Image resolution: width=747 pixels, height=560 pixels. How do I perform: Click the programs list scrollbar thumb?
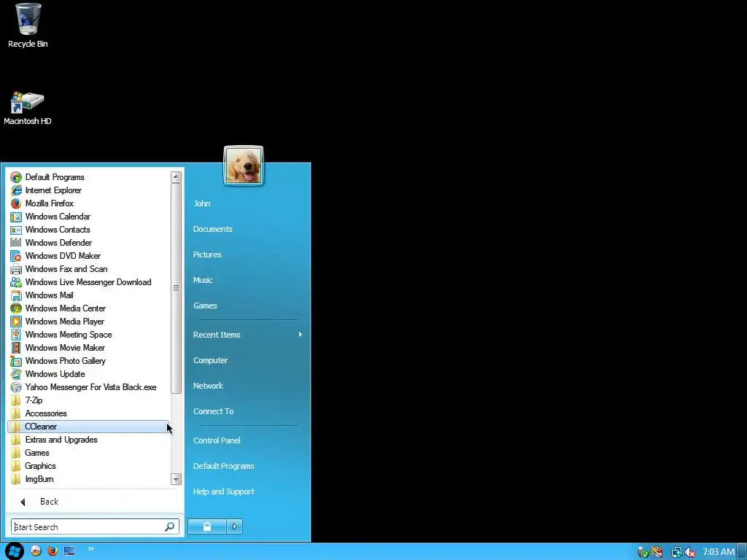(176, 287)
